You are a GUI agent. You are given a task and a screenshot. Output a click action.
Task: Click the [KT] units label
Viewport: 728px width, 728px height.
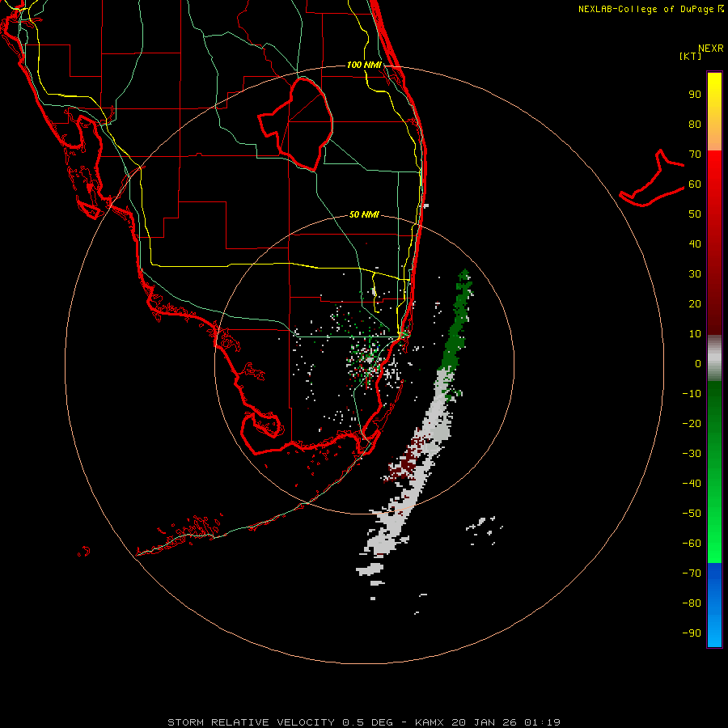coord(691,56)
